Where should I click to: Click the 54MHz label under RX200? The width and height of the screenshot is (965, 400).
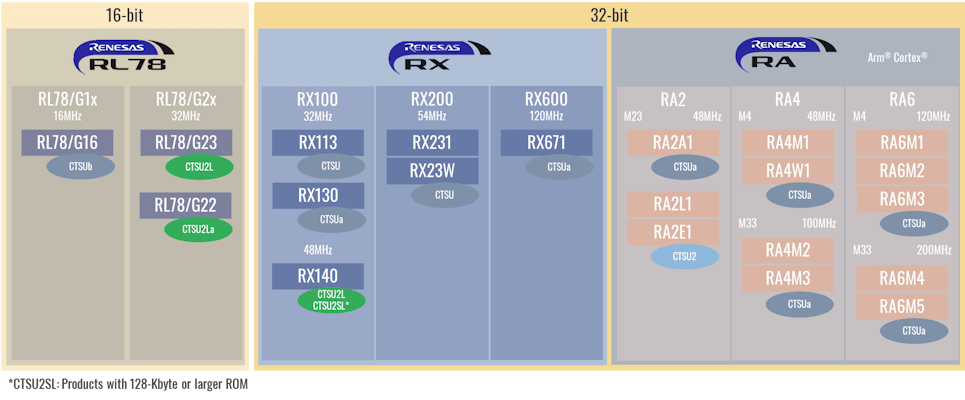(x=432, y=115)
